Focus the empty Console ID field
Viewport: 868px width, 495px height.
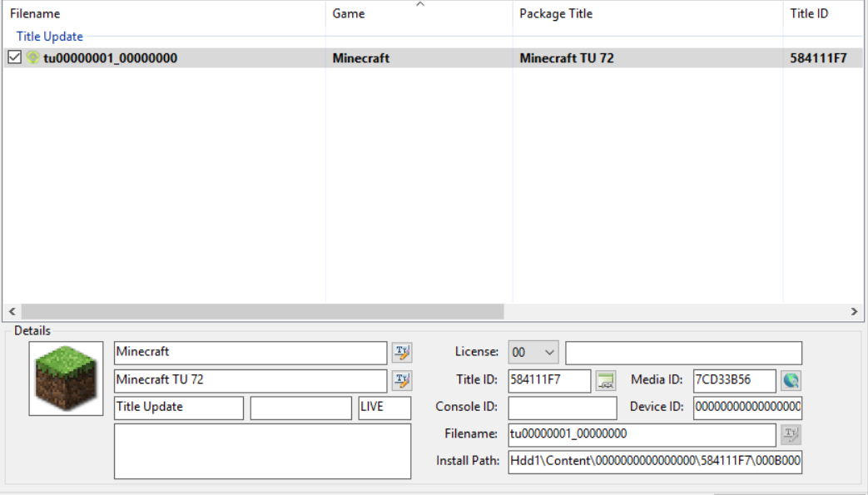click(x=563, y=408)
